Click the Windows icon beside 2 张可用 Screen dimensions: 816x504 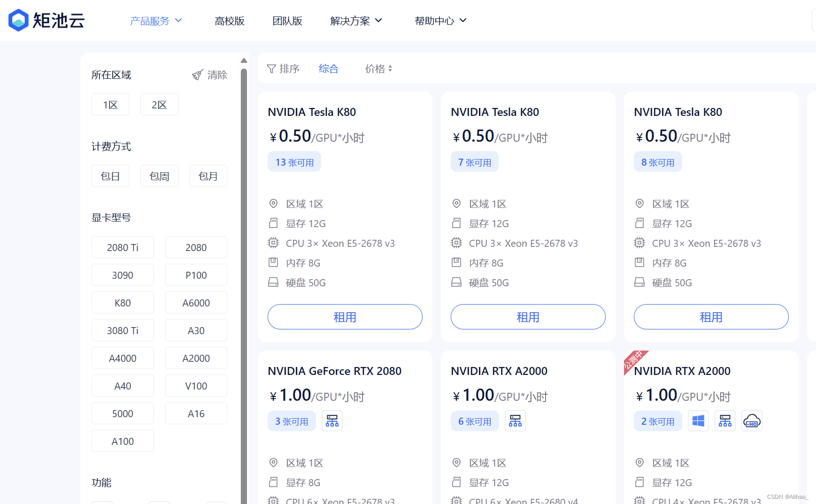(698, 421)
